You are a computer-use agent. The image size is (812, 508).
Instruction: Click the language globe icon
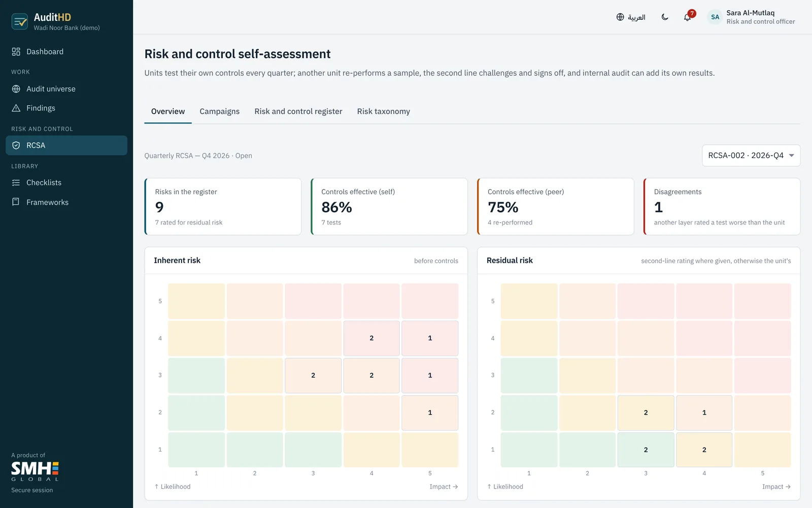coord(620,17)
